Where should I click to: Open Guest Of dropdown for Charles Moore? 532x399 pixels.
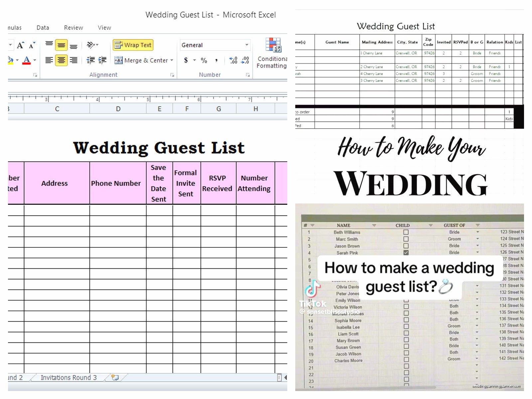coord(477,358)
